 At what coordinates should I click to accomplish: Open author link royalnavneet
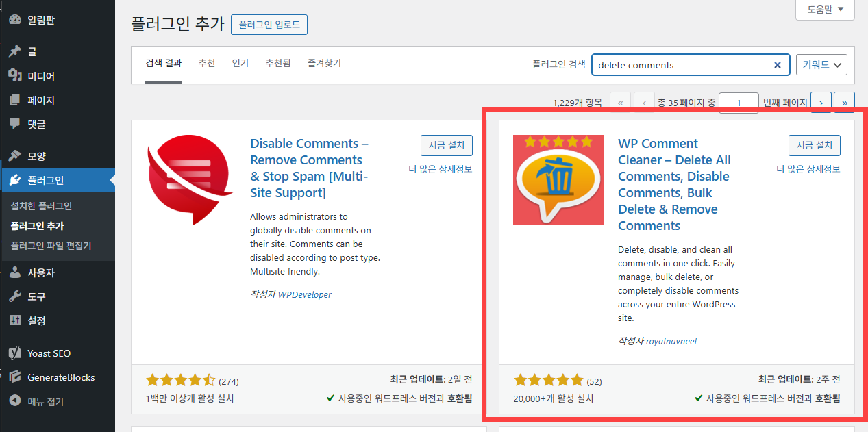pyautogui.click(x=671, y=341)
